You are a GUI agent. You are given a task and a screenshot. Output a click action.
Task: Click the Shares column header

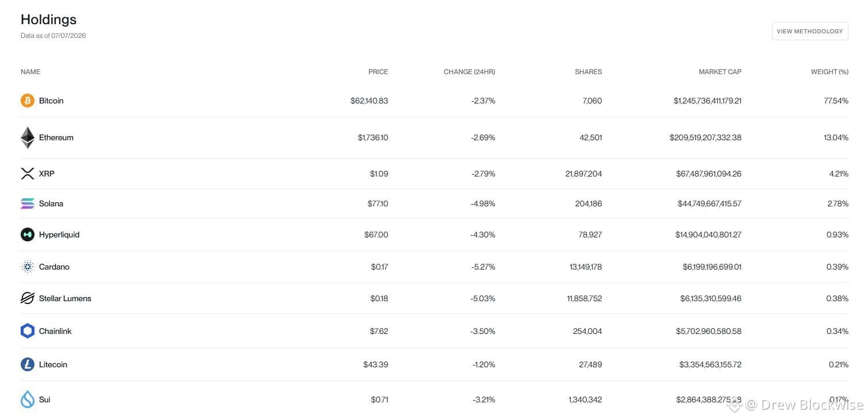click(588, 72)
